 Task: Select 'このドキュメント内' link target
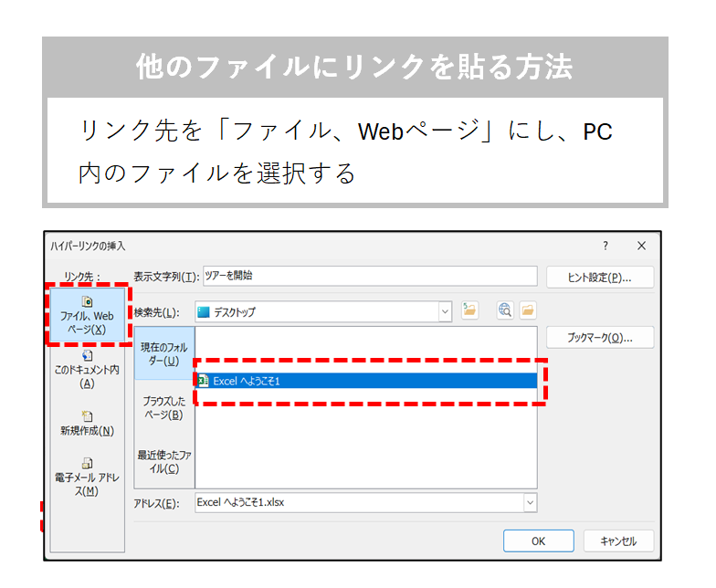[87, 369]
